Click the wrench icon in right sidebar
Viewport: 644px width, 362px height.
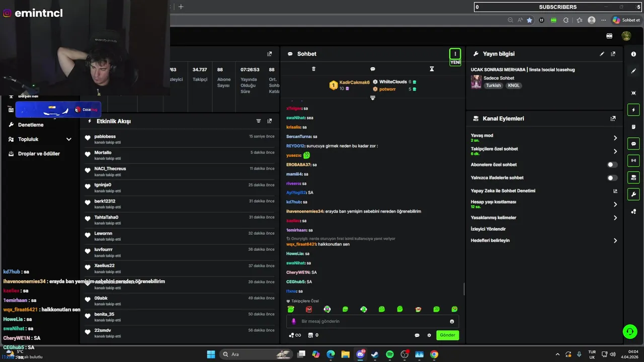coord(633,194)
